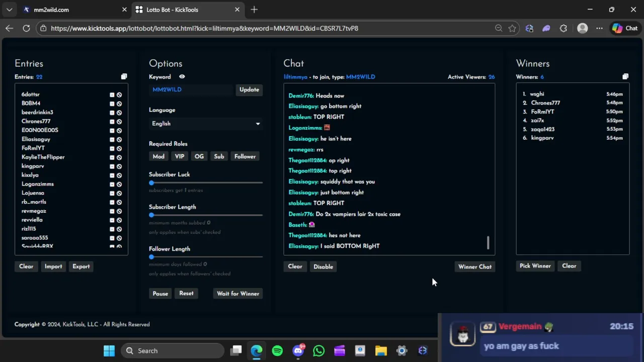
Task: Open Winner Chat
Action: [475, 267]
